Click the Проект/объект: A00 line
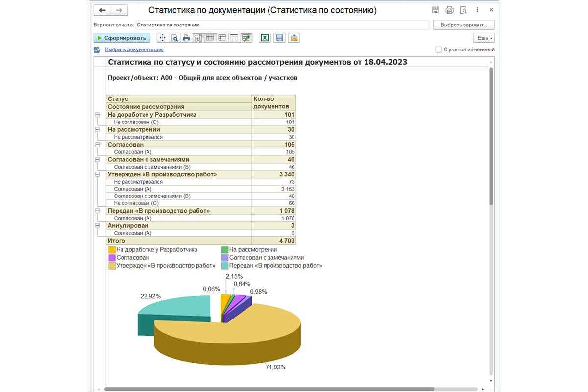Viewport: 588px width, 392px height. point(202,78)
